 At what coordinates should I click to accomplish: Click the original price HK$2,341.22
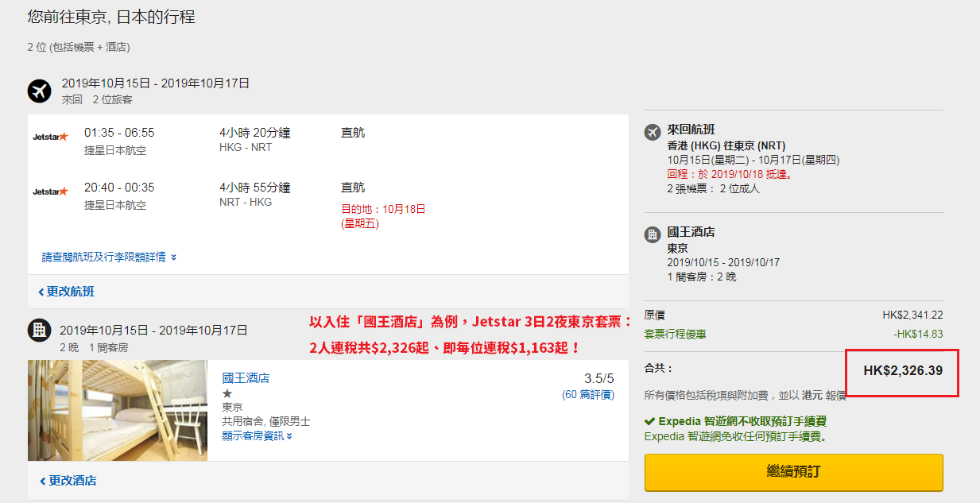tap(912, 315)
